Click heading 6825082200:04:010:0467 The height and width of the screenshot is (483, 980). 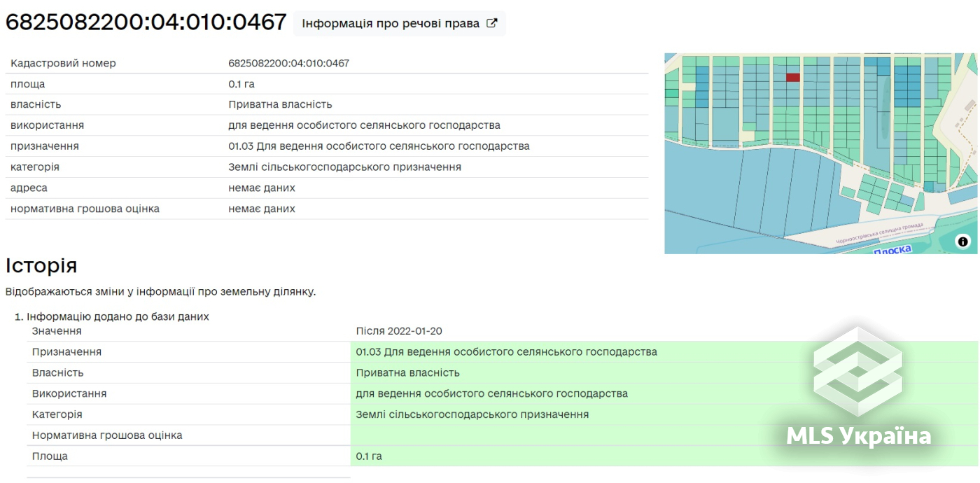click(146, 22)
